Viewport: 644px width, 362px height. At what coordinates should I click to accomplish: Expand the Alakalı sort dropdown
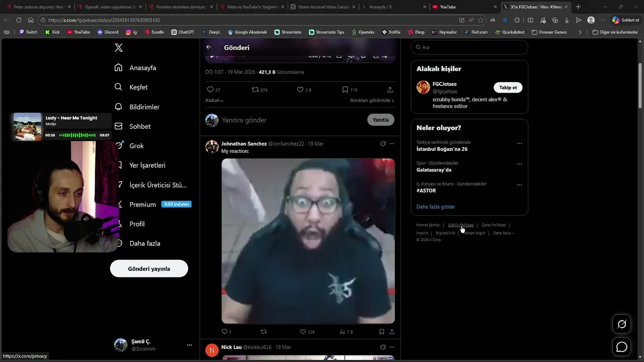(x=214, y=101)
